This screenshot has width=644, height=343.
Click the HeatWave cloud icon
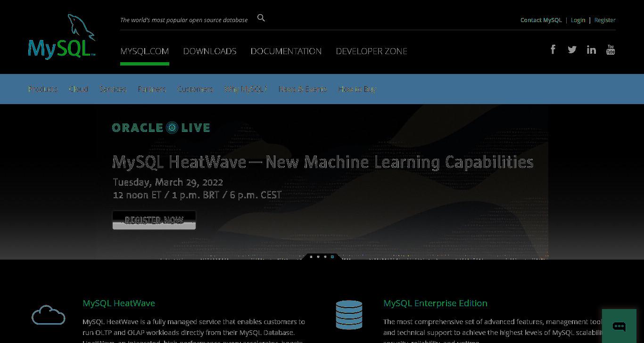pos(49,315)
